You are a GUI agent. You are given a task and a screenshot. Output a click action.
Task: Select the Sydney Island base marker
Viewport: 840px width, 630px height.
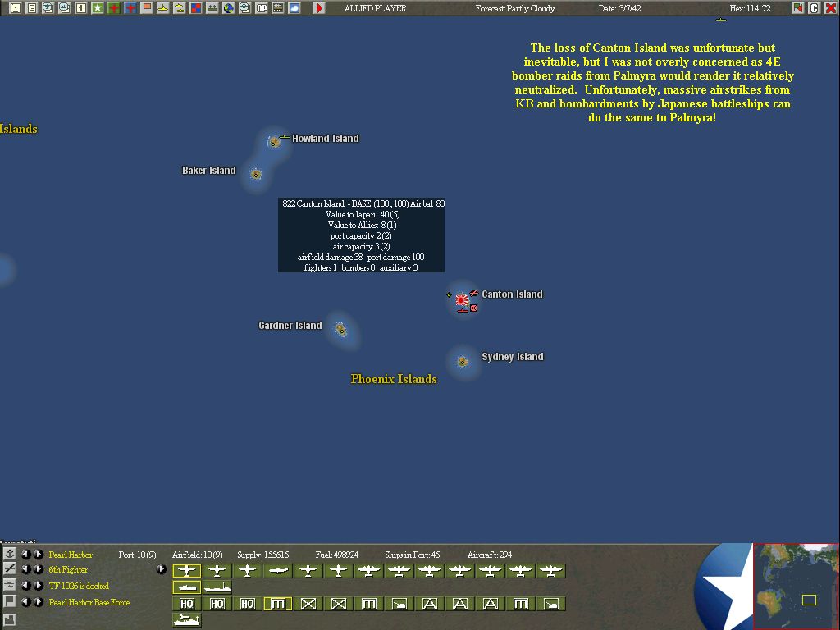[x=463, y=362]
